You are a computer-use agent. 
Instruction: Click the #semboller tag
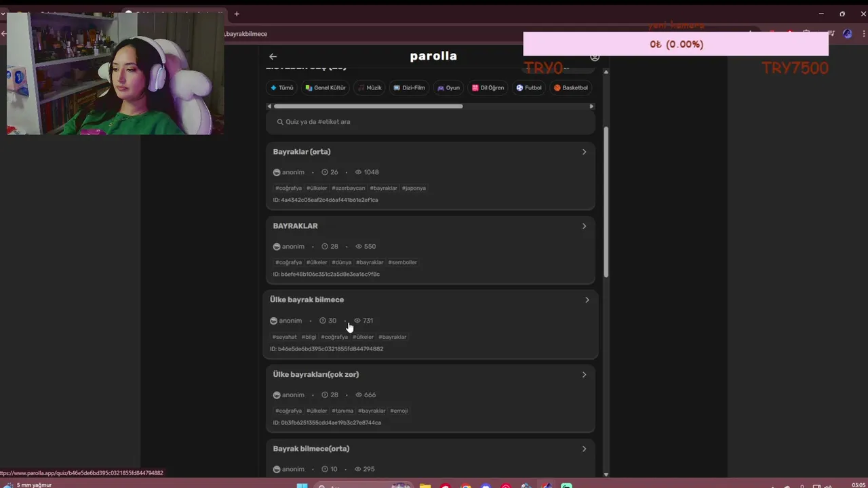pos(403,262)
